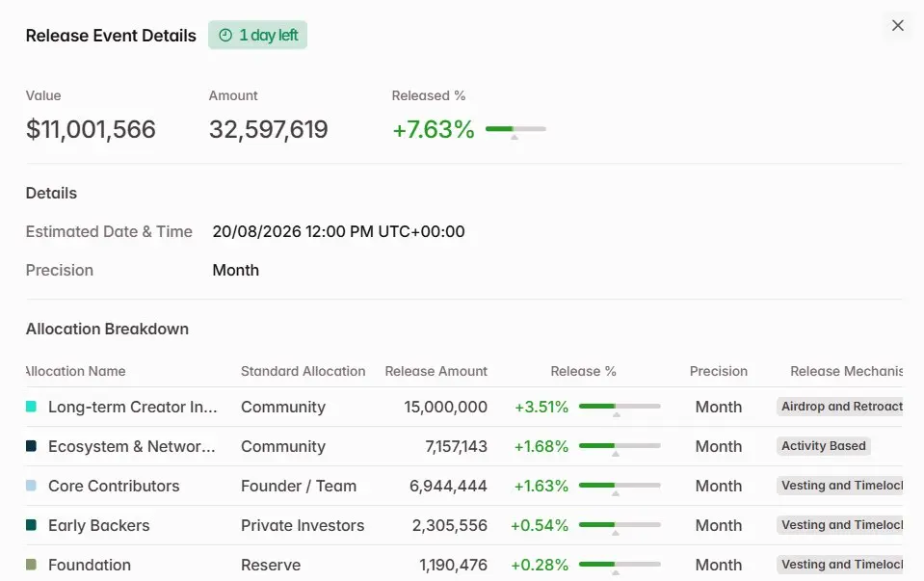This screenshot has width=924, height=581.
Task: Click 'Reserve' standard allocation
Action: pyautogui.click(x=271, y=565)
